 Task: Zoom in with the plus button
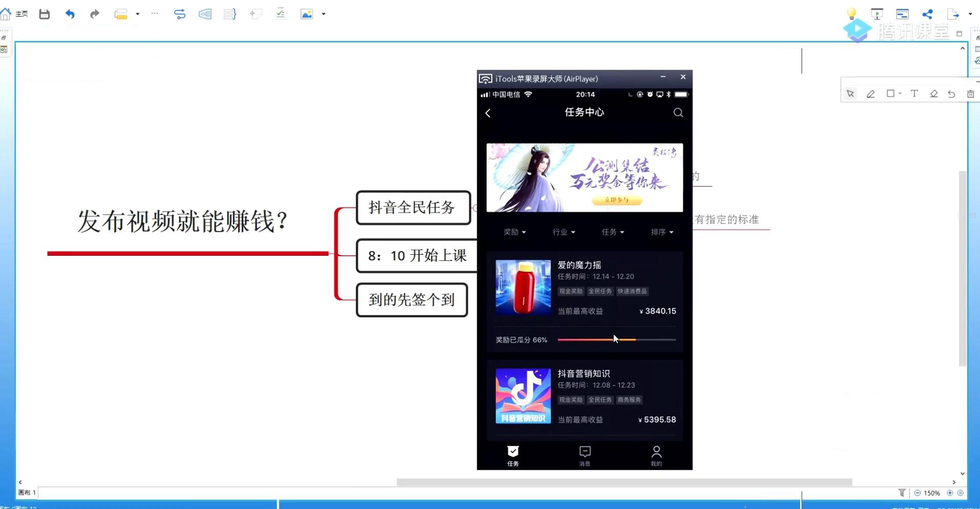(x=950, y=493)
